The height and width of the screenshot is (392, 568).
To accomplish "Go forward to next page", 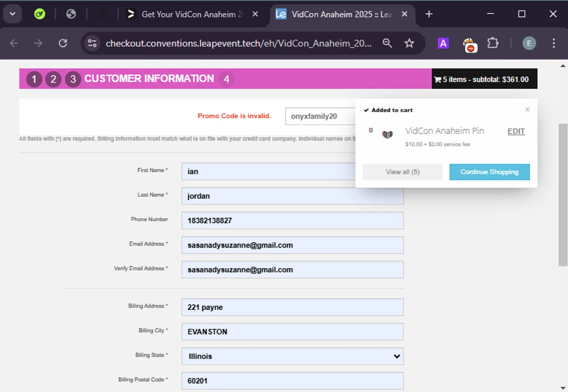I will click(38, 43).
